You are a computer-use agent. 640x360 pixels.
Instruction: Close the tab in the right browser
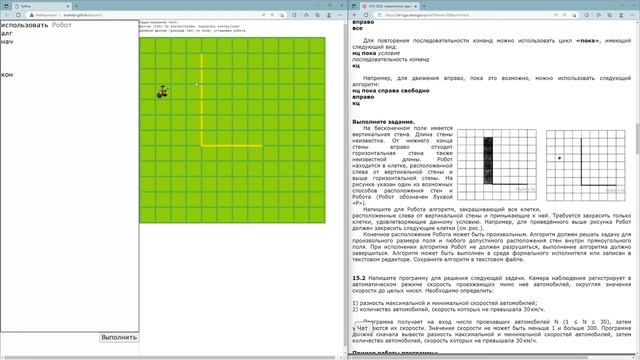pos(416,6)
